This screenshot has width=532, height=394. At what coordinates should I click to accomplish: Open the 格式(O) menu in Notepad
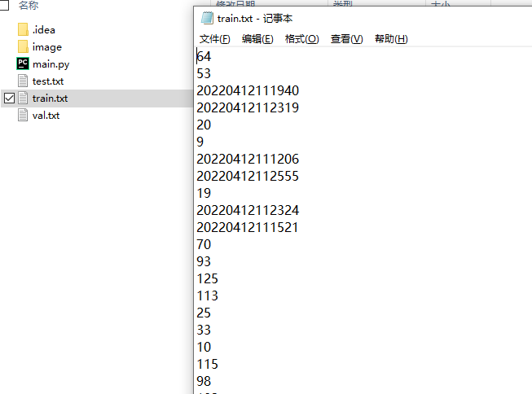(302, 39)
